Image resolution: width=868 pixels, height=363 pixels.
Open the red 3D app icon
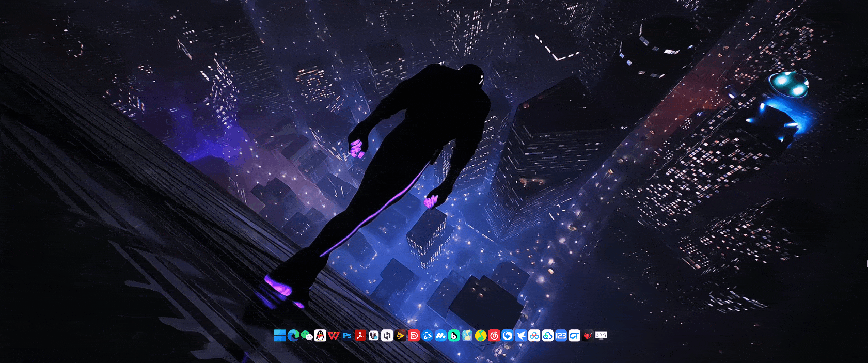414,336
